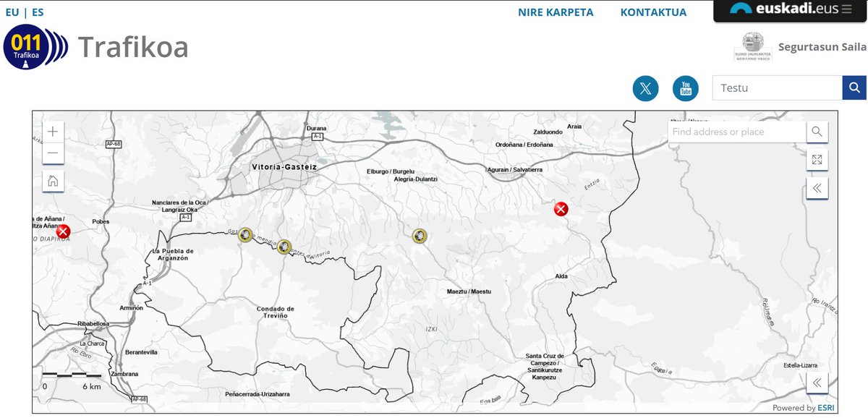The image size is (868, 418).
Task: Click the Segurtasun Saila government logo
Action: tap(752, 43)
